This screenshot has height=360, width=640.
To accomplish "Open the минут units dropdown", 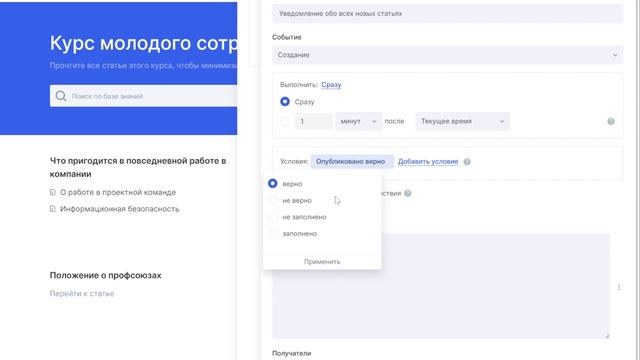I will tap(358, 121).
